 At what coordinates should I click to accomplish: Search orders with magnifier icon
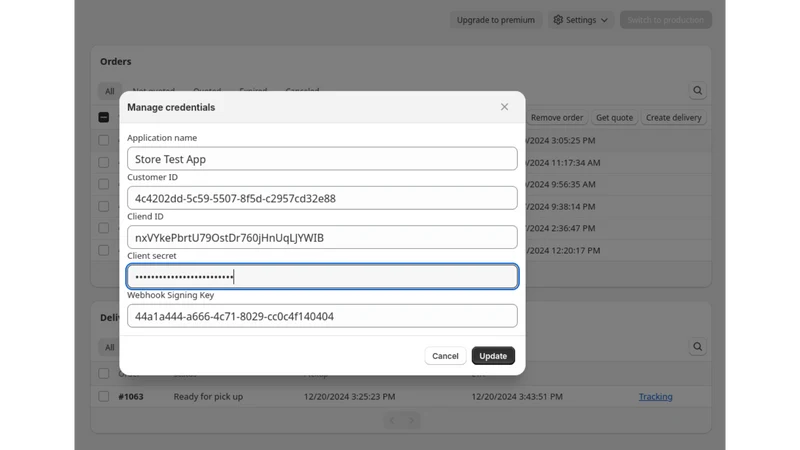(x=697, y=91)
